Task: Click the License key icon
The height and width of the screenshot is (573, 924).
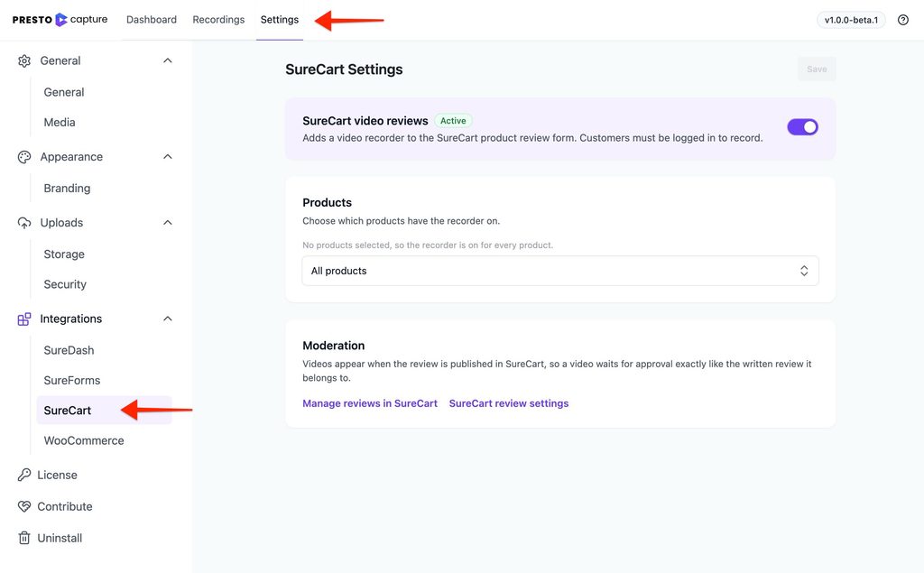Action: coord(24,476)
